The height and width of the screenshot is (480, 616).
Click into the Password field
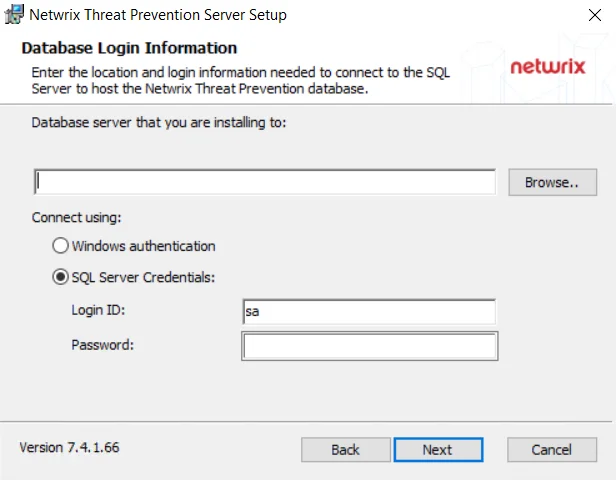pyautogui.click(x=370, y=346)
